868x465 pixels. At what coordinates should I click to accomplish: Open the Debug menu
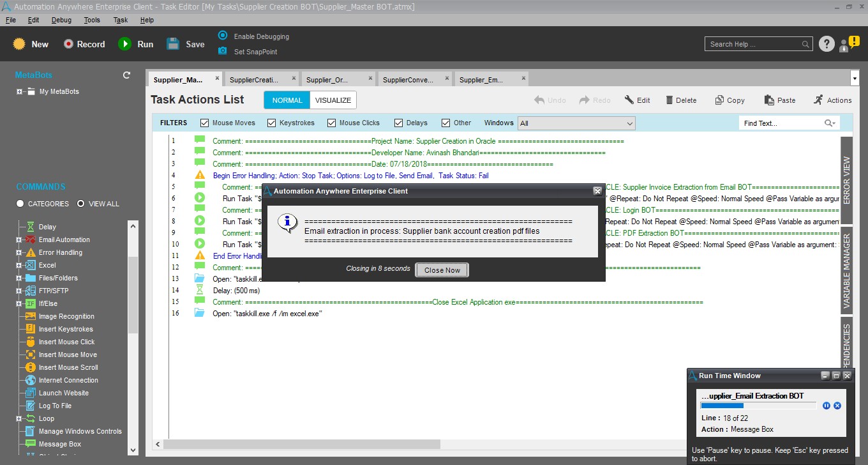pyautogui.click(x=62, y=20)
